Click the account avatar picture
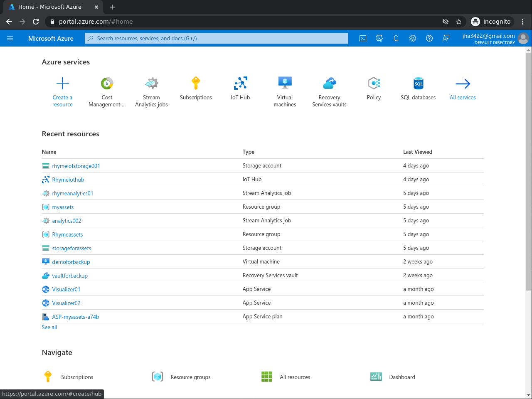Screen dimensions: 532x399 click(x=523, y=38)
